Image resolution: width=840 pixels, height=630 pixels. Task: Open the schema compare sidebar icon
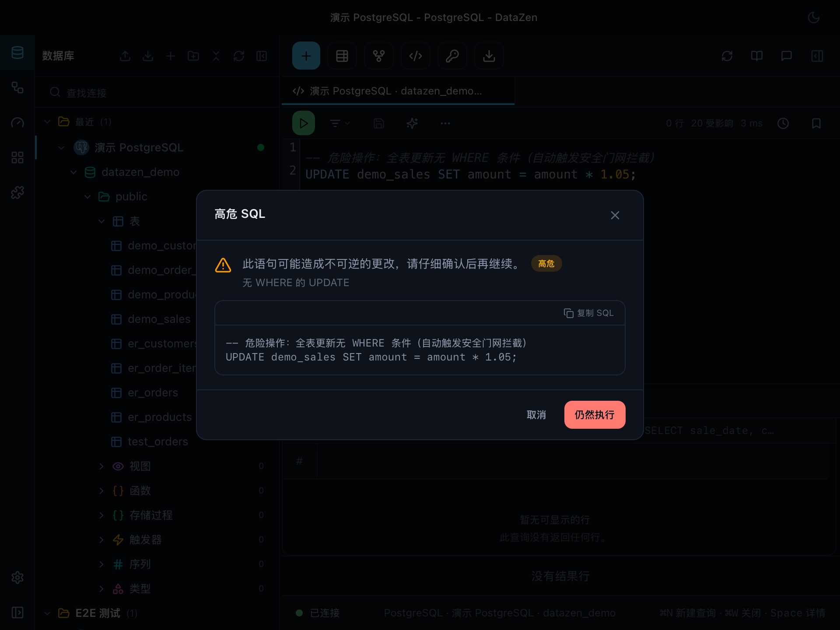[x=17, y=87]
